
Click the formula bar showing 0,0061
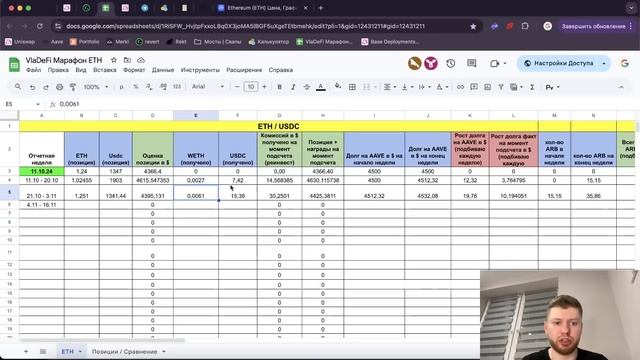(347, 104)
